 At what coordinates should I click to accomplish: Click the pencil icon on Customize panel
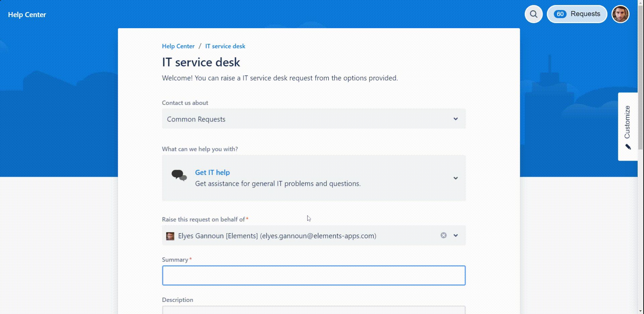pos(628,147)
